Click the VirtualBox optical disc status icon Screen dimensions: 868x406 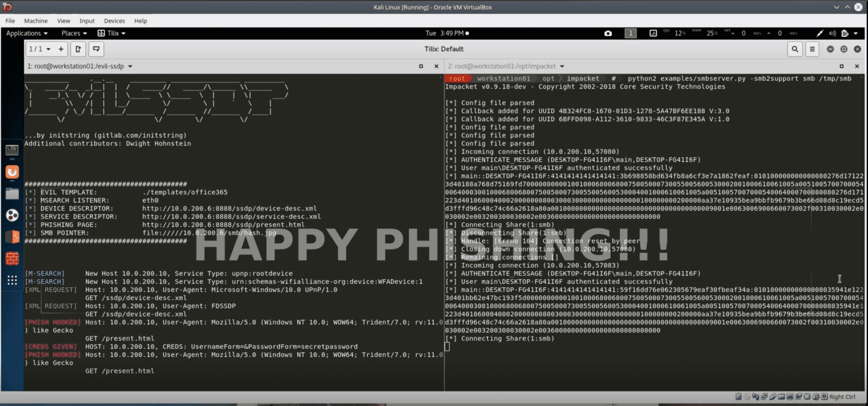pyautogui.click(x=747, y=397)
